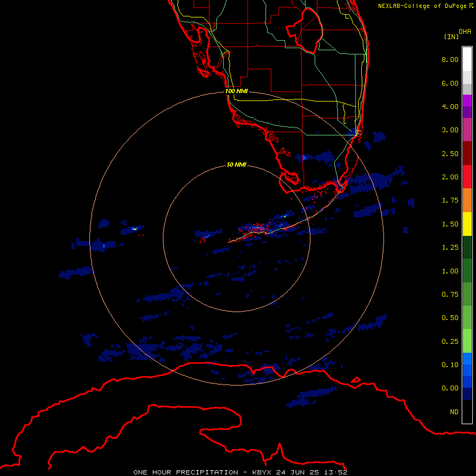
Task: Pick the white swatch atop the color scale
Action: (467, 59)
